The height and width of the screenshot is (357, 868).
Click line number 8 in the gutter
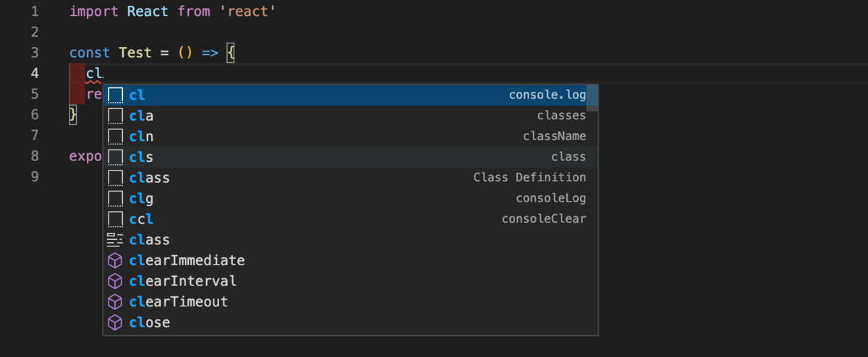coord(35,156)
